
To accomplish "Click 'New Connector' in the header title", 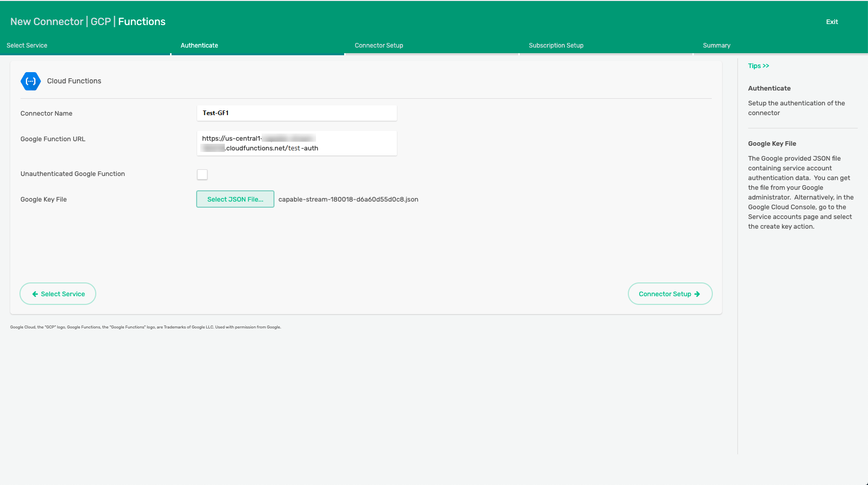I will point(47,22).
